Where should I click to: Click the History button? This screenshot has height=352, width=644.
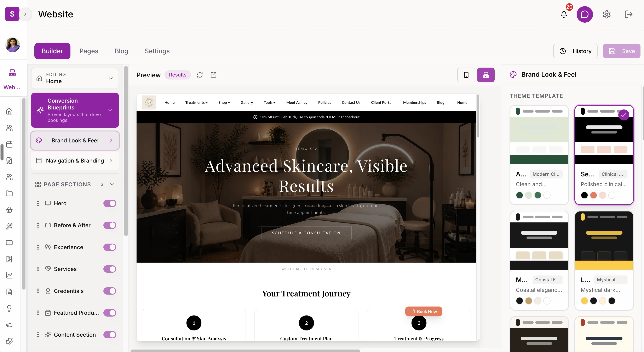(575, 51)
